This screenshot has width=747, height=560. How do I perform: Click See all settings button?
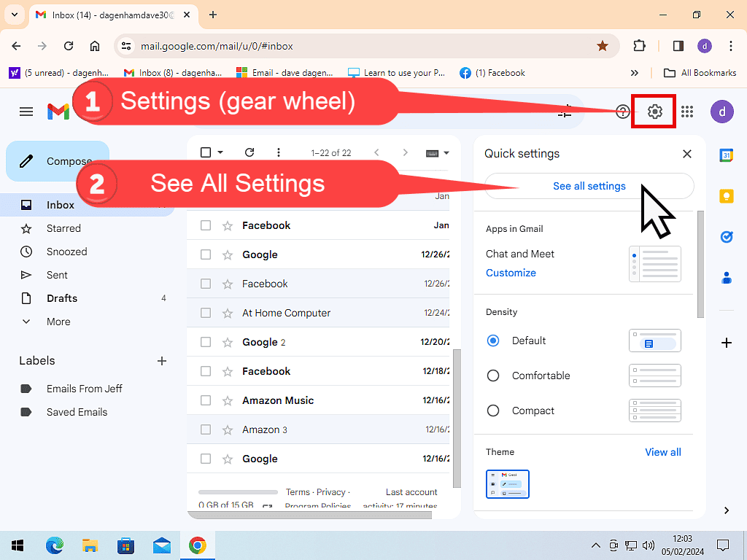pyautogui.click(x=589, y=186)
